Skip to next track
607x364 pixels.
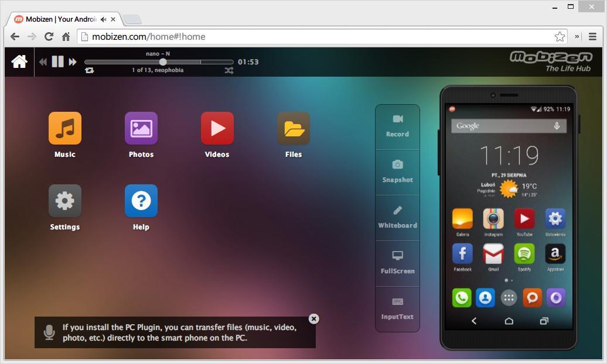73,62
